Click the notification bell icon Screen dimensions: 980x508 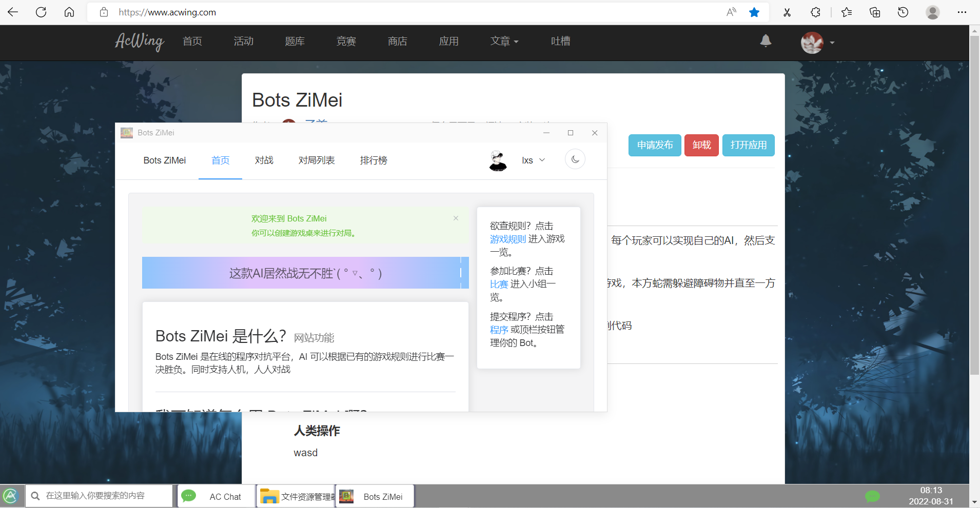coord(765,42)
